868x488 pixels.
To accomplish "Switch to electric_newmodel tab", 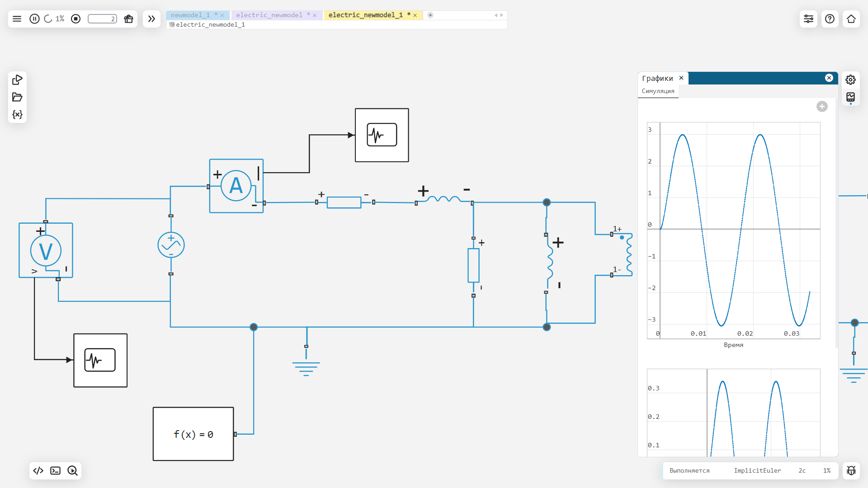I will 269,15.
